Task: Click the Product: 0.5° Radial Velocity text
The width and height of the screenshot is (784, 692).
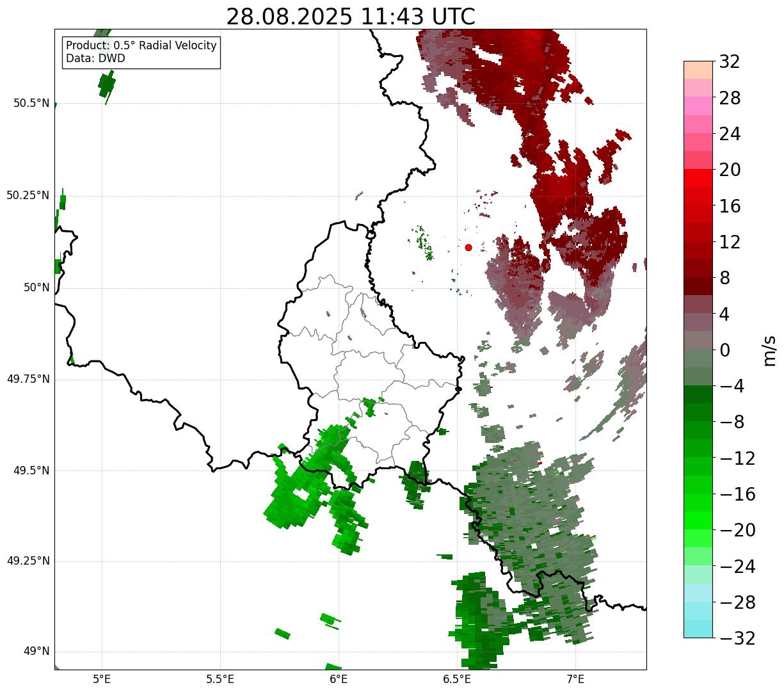Action: [x=141, y=46]
